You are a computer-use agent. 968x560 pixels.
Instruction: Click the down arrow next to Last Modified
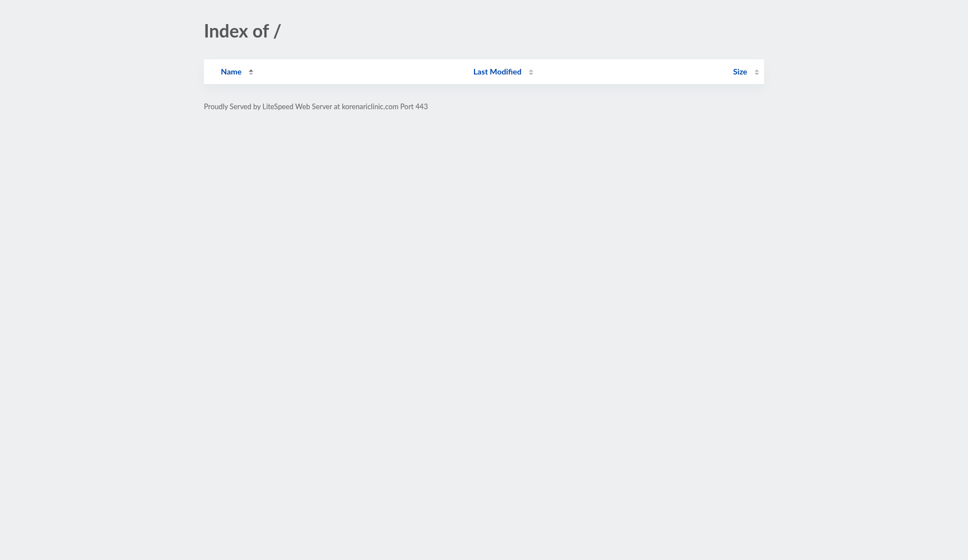(530, 74)
